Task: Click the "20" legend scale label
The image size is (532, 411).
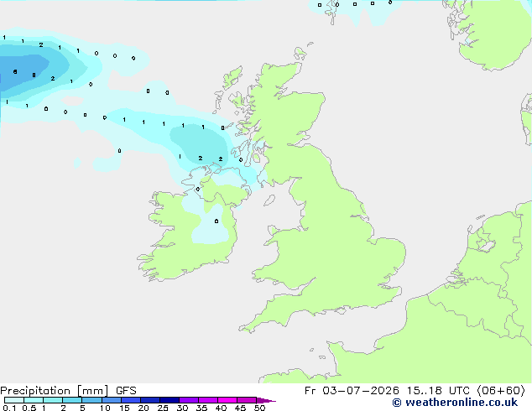Action: [143, 408]
